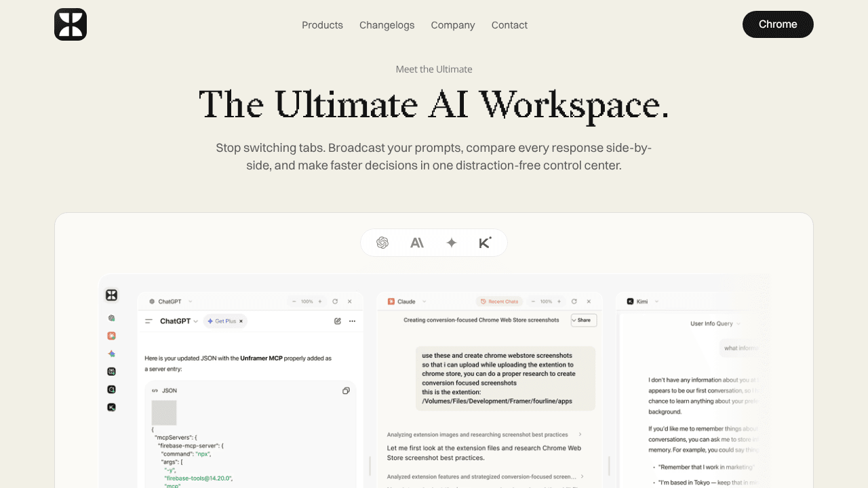Expand the User Info Query dropdown

(x=715, y=323)
